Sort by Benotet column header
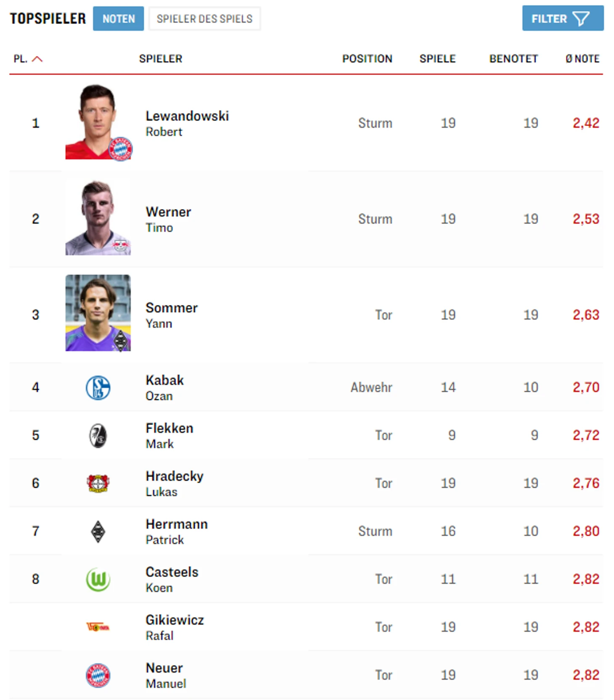The image size is (614, 700). click(513, 59)
